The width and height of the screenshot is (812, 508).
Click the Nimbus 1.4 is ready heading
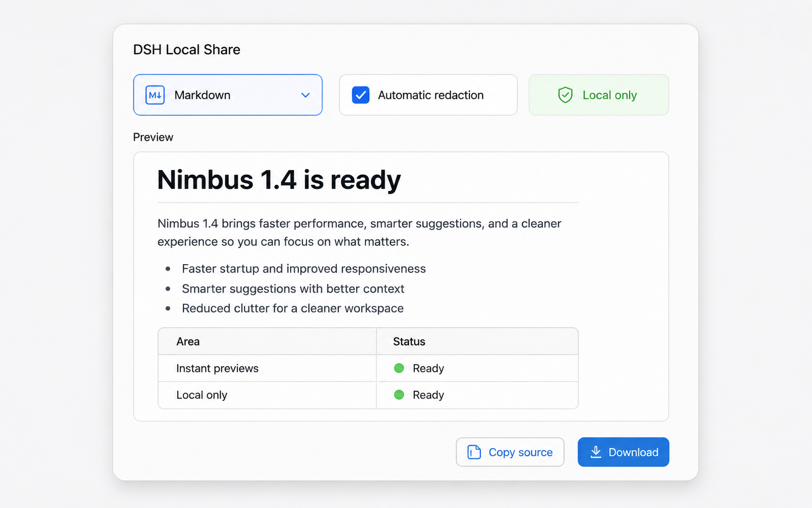pyautogui.click(x=279, y=180)
